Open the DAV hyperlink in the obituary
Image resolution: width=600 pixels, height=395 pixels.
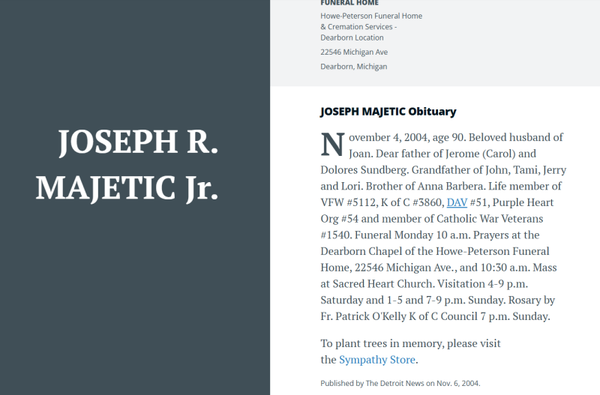[457, 202]
